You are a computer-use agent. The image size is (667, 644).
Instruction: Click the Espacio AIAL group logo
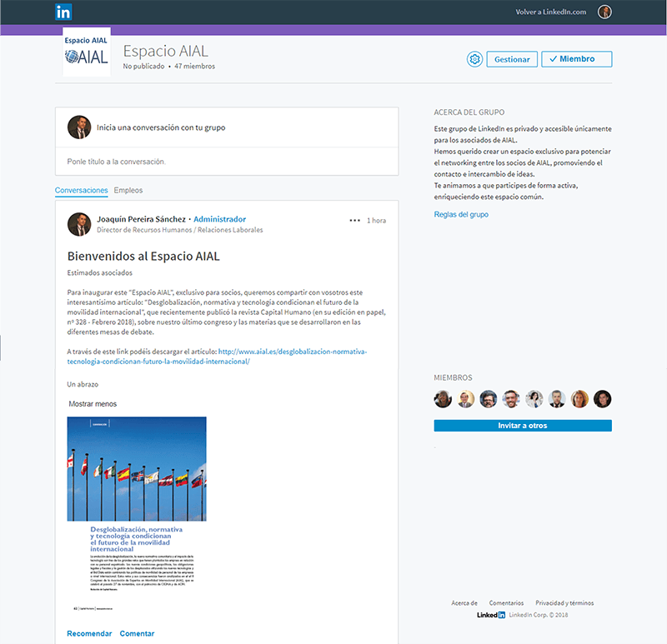pyautogui.click(x=87, y=52)
